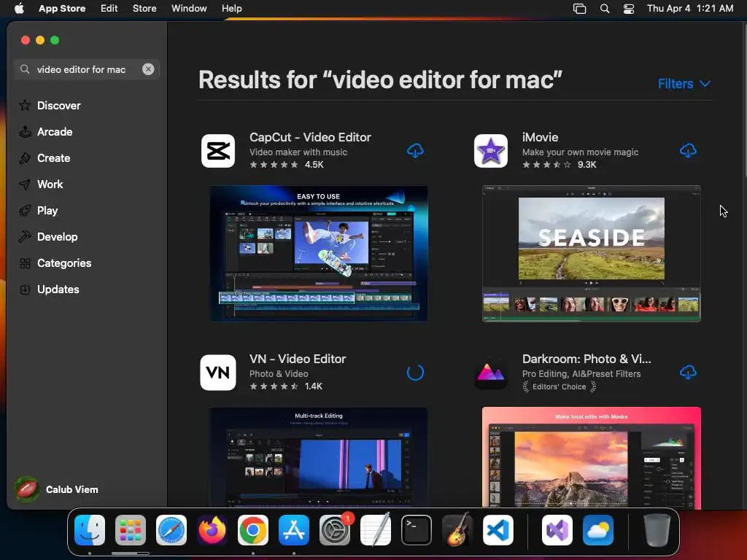Open the Darkroom app icon
The height and width of the screenshot is (560, 747).
[491, 373]
